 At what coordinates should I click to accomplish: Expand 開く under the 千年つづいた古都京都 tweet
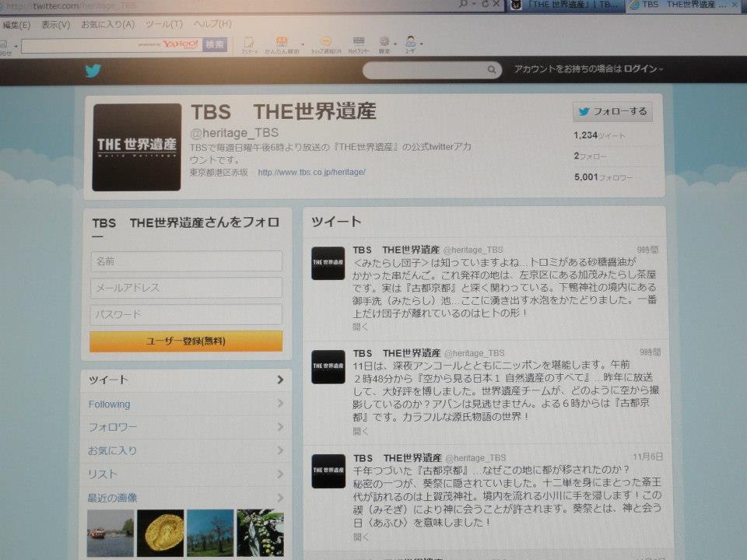point(361,537)
